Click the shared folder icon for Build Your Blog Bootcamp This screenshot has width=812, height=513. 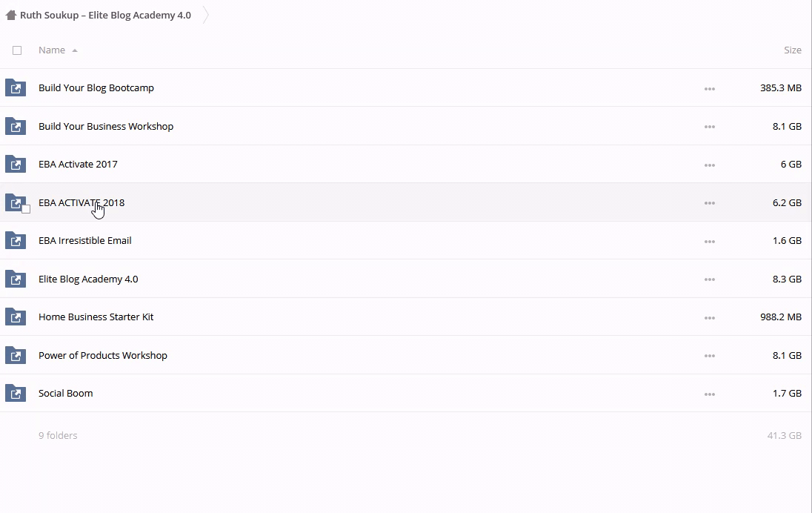click(16, 88)
